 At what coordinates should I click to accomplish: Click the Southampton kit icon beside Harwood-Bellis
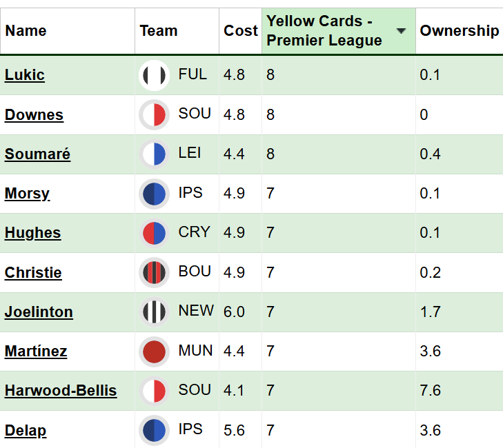154,391
